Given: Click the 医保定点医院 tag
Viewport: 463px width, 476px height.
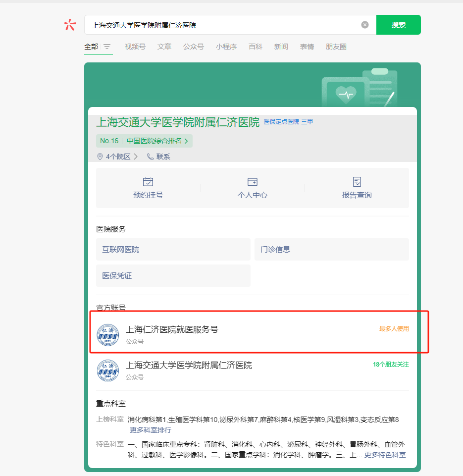Looking at the screenshot, I should tap(281, 122).
